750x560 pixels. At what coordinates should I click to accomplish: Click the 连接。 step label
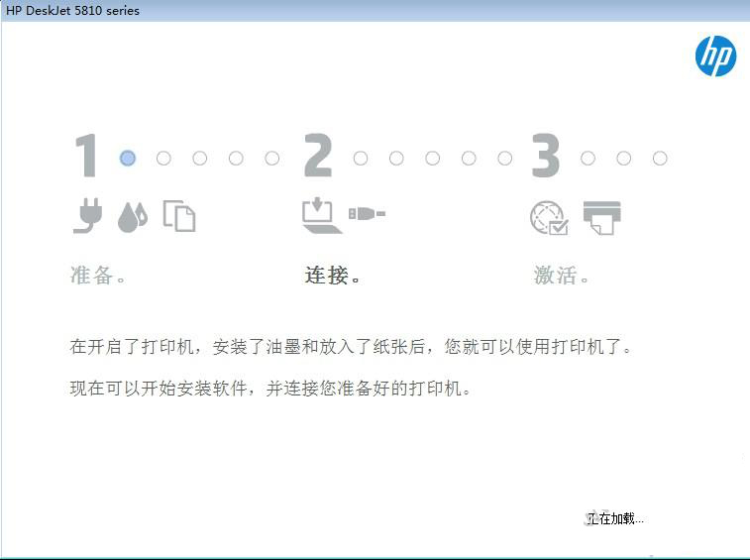click(x=333, y=276)
